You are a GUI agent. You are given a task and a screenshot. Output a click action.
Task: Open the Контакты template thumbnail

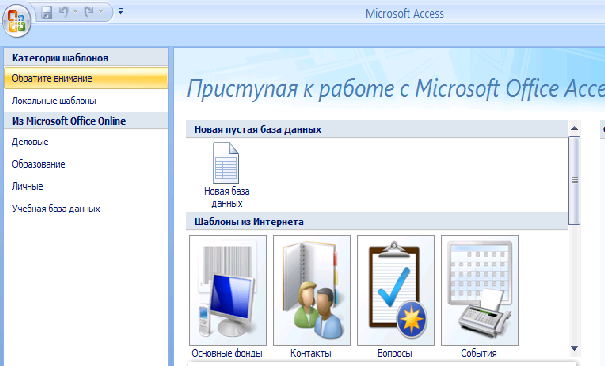(312, 290)
